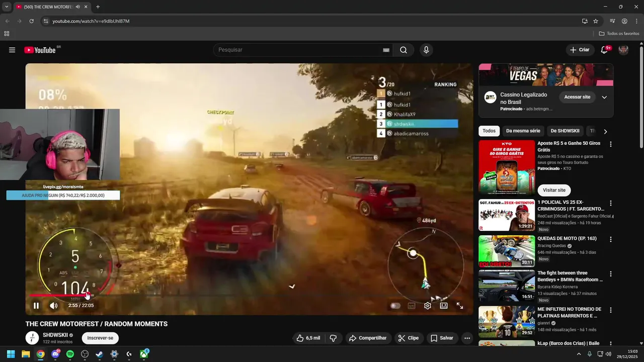The height and width of the screenshot is (362, 644).
Task: Open Chrome profile icon
Action: point(624,21)
